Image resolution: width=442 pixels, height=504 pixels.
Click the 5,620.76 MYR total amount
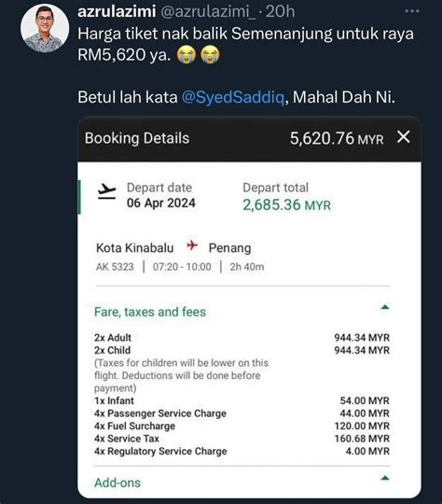[337, 138]
